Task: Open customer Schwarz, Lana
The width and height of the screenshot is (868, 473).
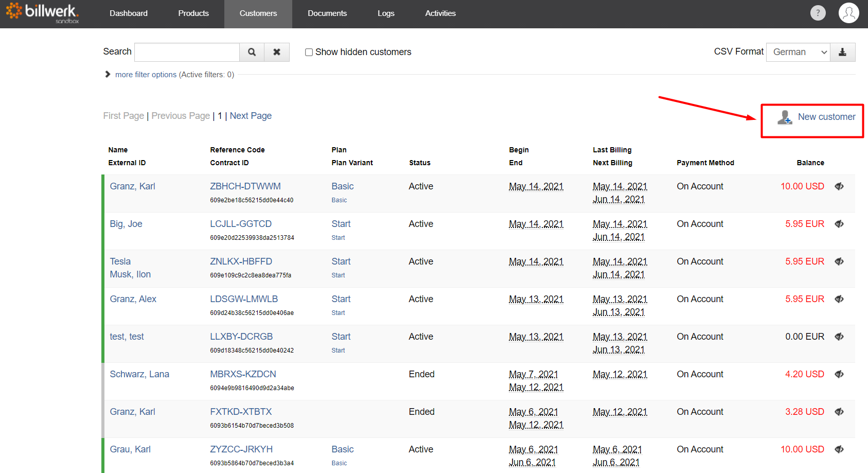Action: tap(139, 374)
